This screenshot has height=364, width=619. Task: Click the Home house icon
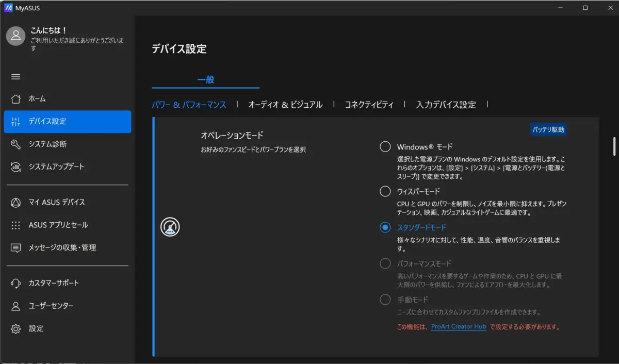click(x=16, y=98)
